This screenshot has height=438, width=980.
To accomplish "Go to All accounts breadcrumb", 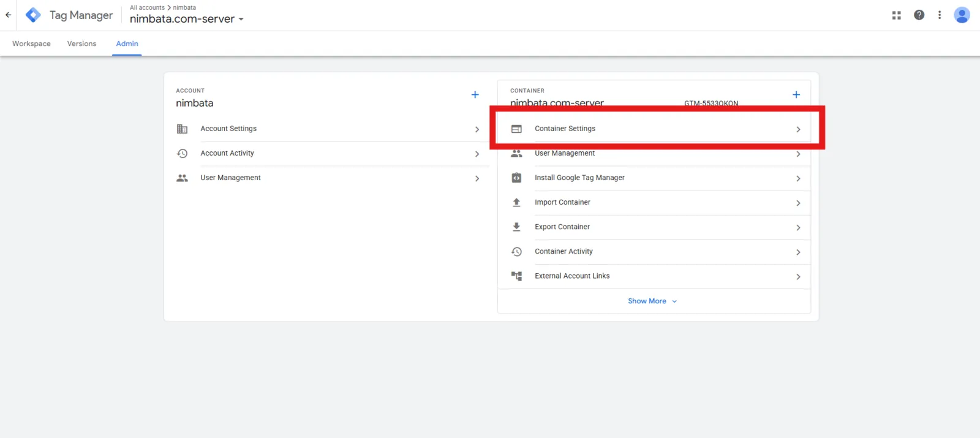I will [147, 7].
